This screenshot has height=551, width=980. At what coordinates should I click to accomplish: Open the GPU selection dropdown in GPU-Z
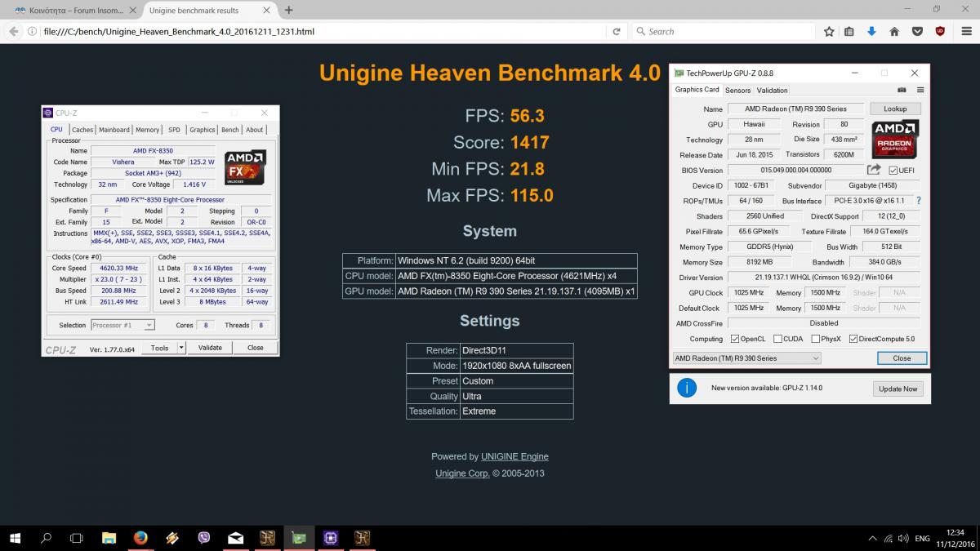coord(746,358)
